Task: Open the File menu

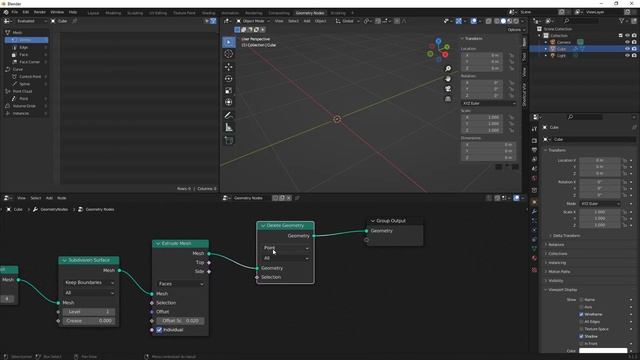Action: pyautogui.click(x=15, y=12)
